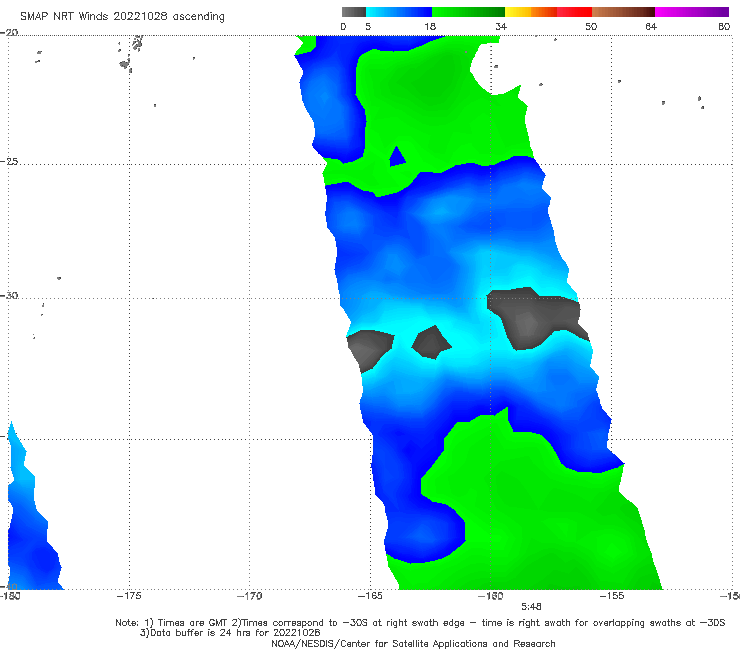740x650 pixels.
Task: Click the longitude axis label '-160'
Action: [491, 596]
